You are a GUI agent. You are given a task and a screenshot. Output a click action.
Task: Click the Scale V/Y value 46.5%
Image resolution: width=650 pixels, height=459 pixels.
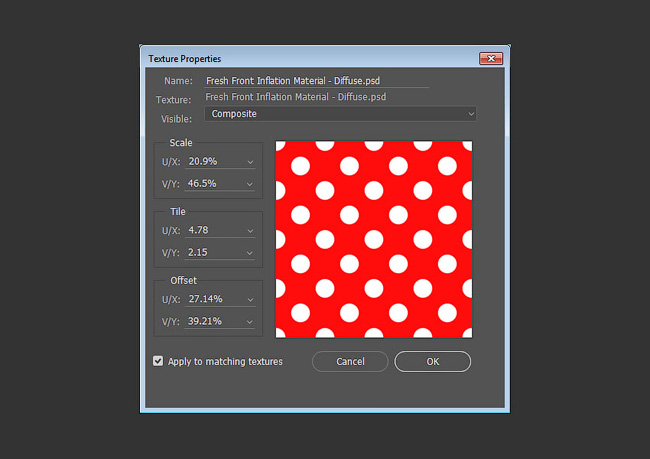click(202, 184)
